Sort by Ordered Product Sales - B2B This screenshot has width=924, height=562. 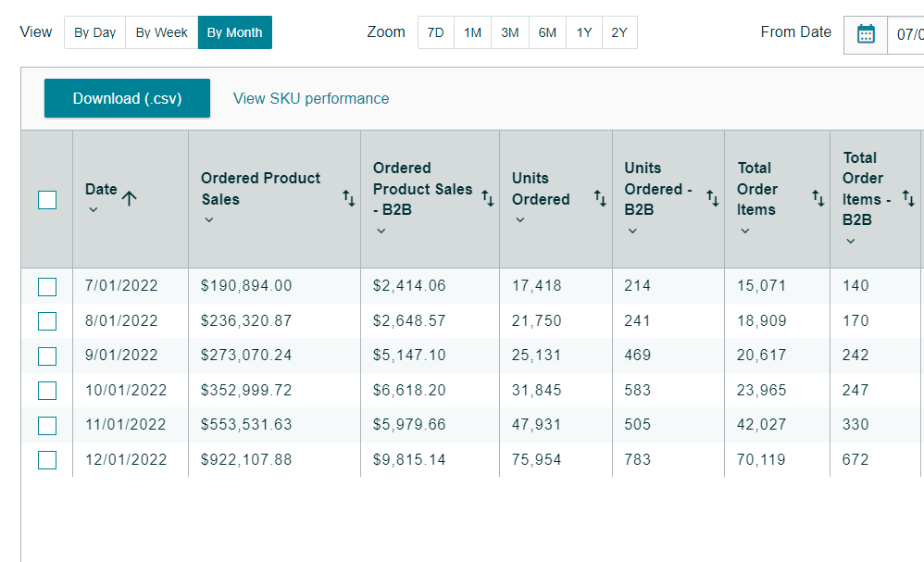pyautogui.click(x=487, y=198)
